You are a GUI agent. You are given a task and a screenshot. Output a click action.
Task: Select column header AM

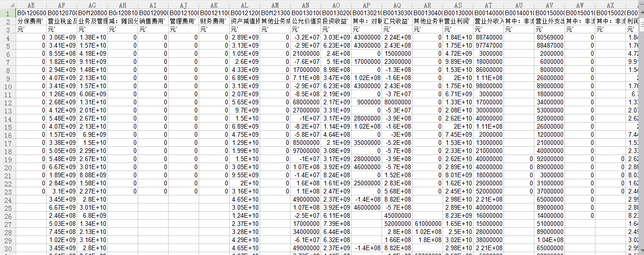point(275,5)
